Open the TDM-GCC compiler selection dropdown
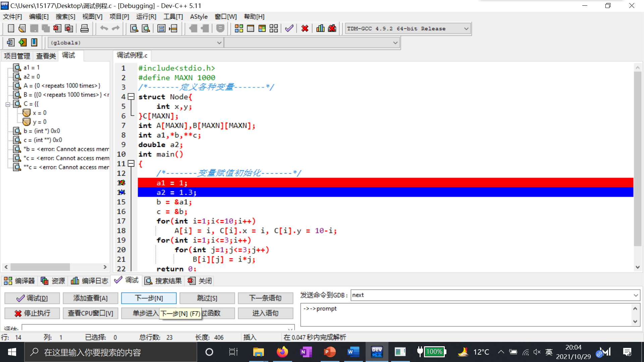The image size is (644, 362). [x=466, y=28]
